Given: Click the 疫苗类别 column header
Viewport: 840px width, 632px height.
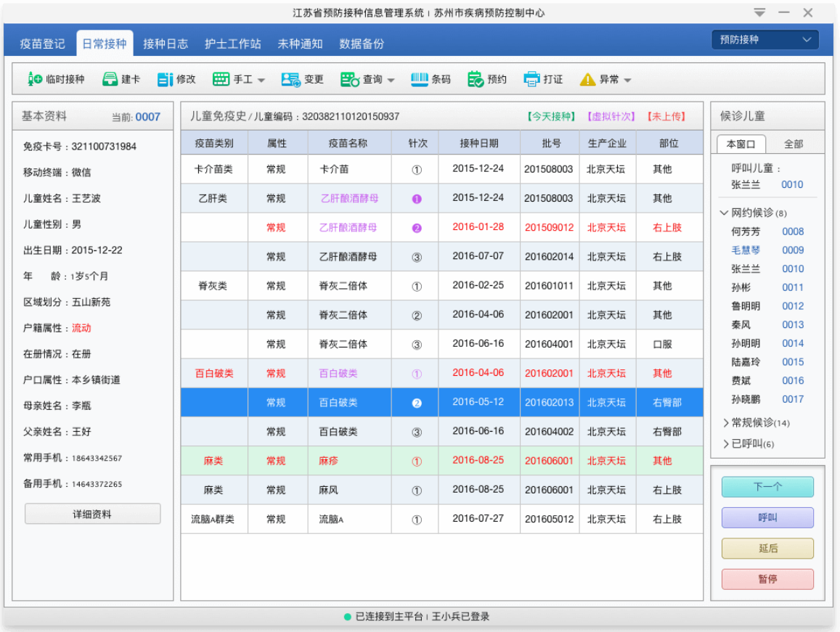Looking at the screenshot, I should [x=214, y=143].
